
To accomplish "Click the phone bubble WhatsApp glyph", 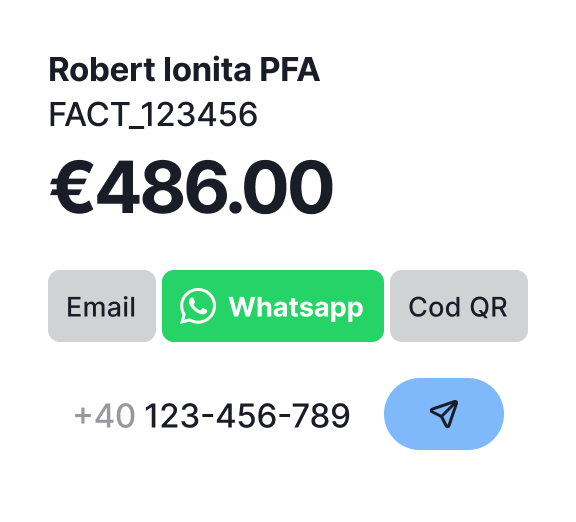I will click(198, 306).
